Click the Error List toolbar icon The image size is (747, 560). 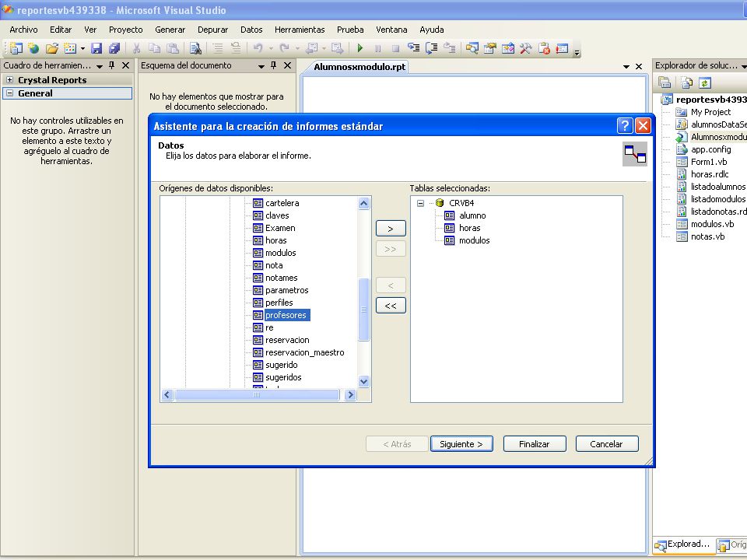544,48
